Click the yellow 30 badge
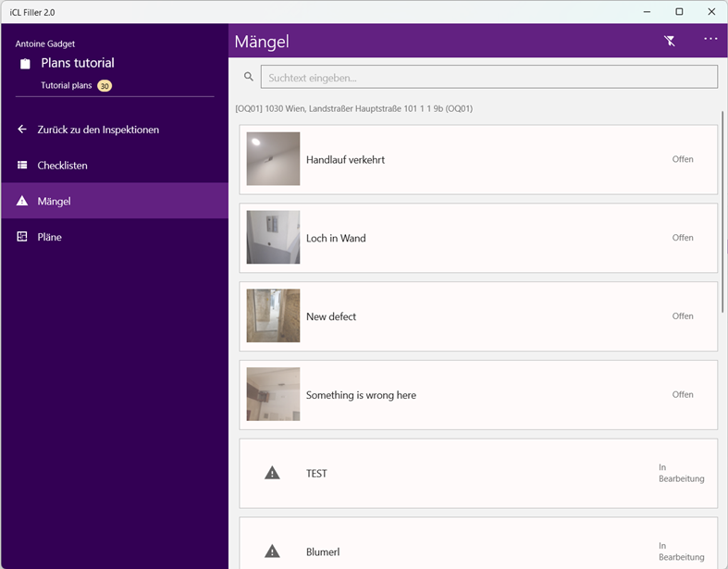This screenshot has width=728, height=569. [x=105, y=86]
